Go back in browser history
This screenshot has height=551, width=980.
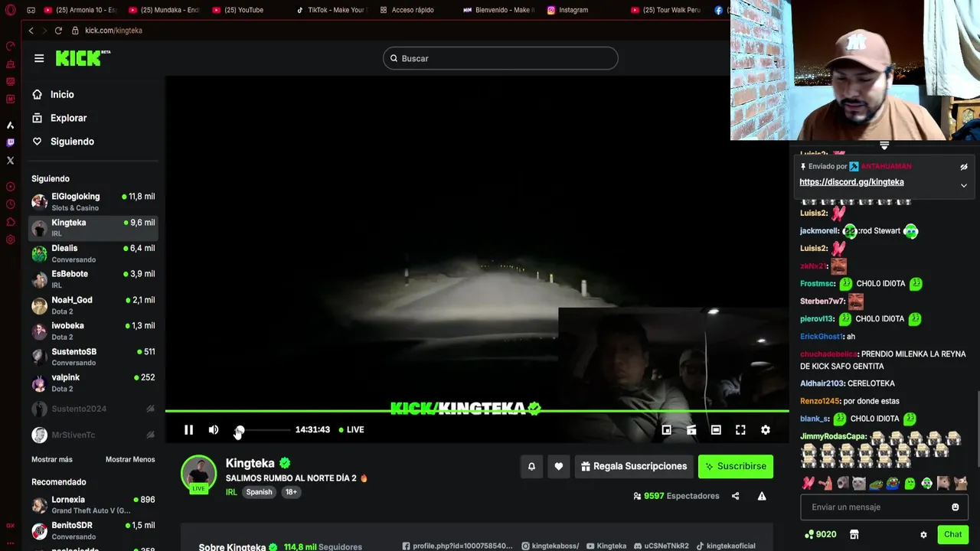tap(31, 31)
